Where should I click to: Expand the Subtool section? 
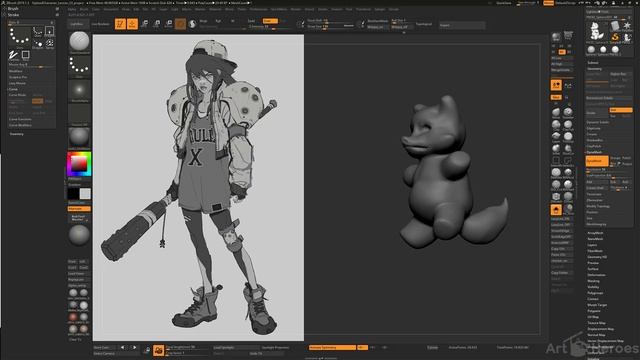(593, 63)
